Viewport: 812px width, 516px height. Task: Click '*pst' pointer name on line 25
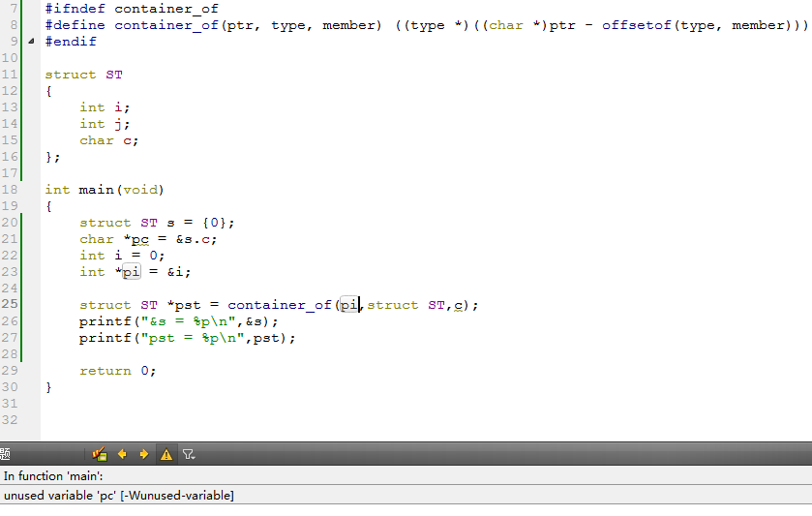[x=183, y=305]
